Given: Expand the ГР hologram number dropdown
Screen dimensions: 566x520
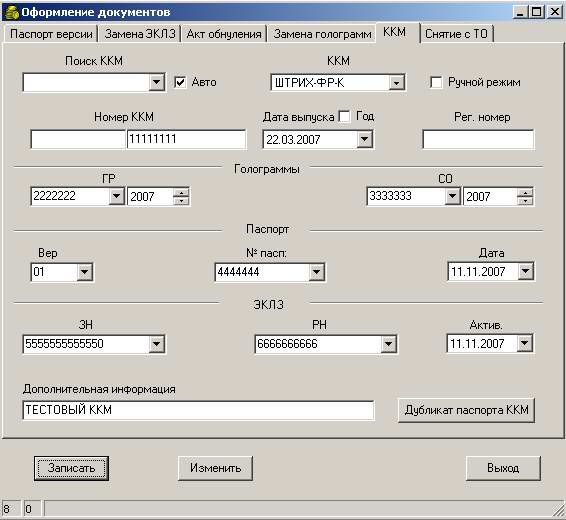Looking at the screenshot, I should click(x=116, y=196).
